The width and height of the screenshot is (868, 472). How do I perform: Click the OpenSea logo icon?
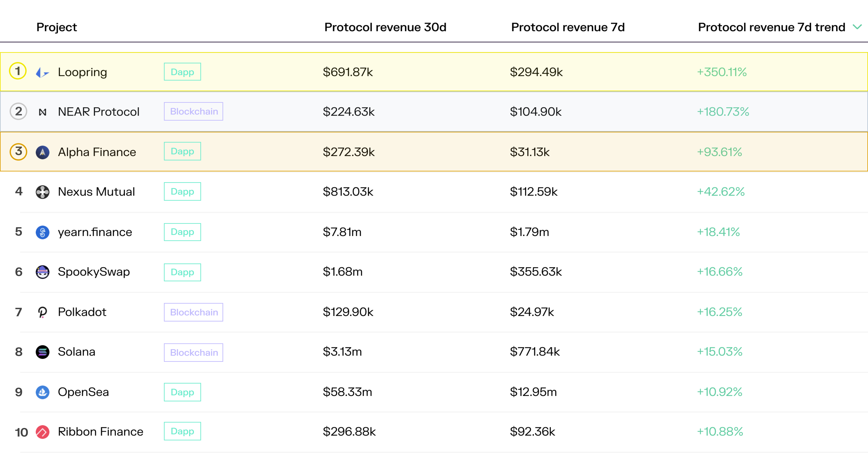(x=42, y=392)
